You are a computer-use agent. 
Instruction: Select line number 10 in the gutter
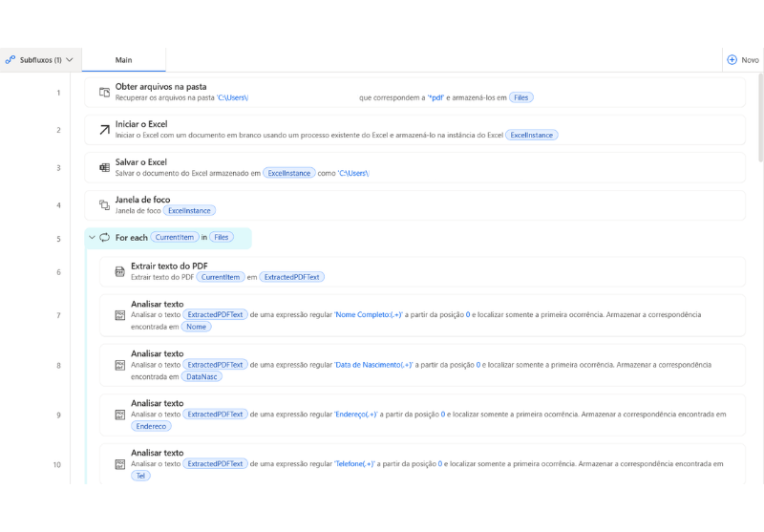57,465
